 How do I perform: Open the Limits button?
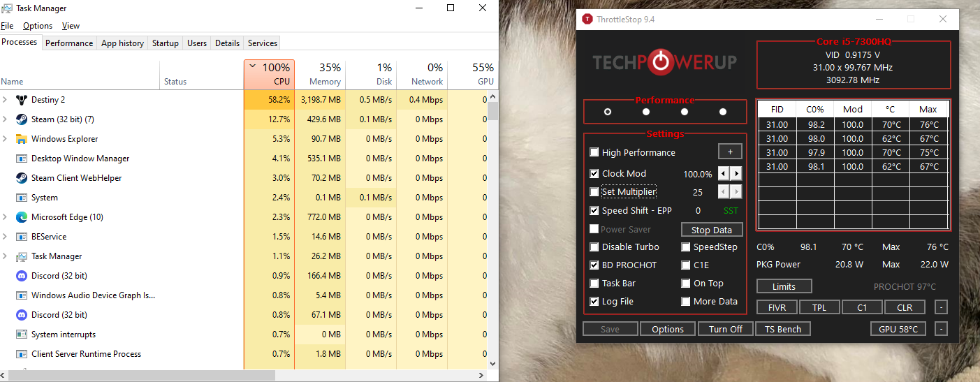[784, 286]
